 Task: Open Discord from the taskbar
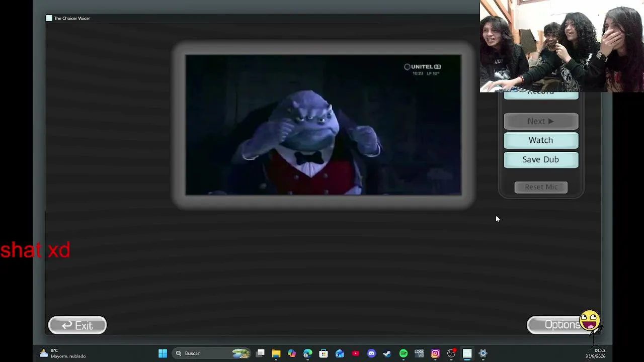pyautogui.click(x=371, y=353)
